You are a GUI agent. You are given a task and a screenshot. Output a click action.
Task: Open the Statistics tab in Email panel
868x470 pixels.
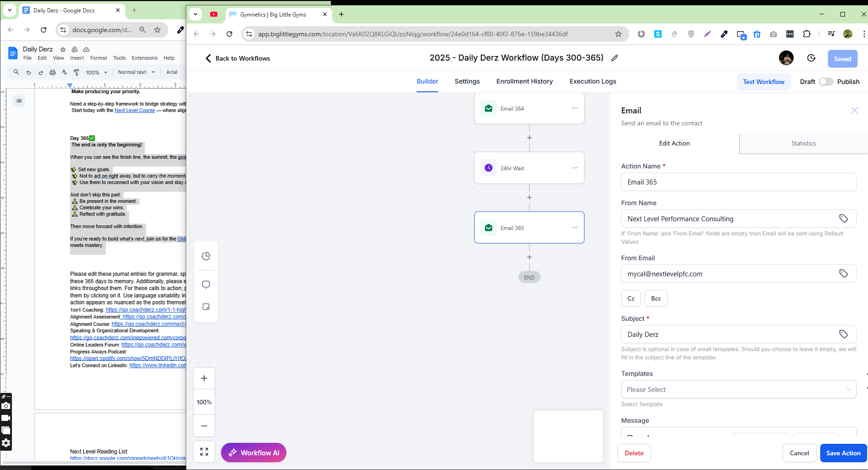coord(803,143)
